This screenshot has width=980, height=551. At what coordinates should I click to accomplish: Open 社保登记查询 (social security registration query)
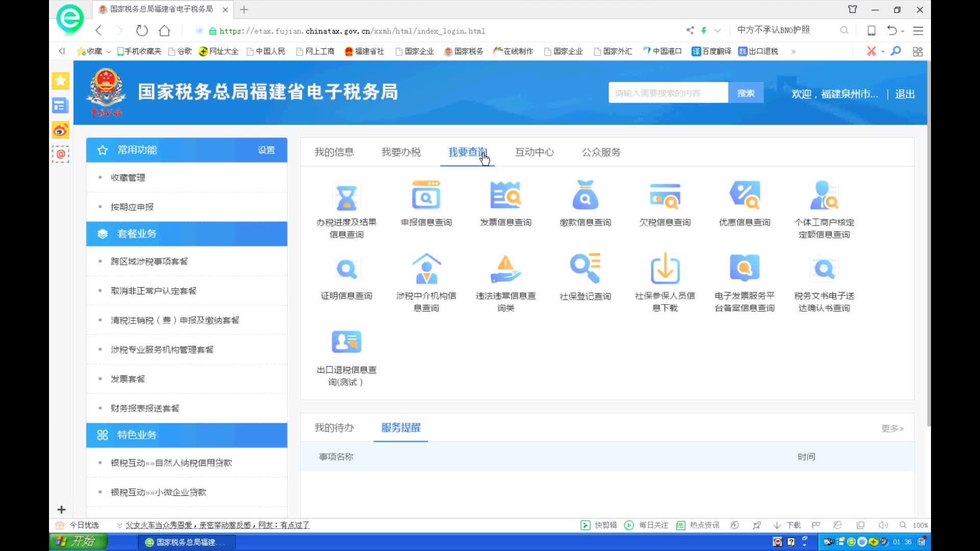point(585,275)
